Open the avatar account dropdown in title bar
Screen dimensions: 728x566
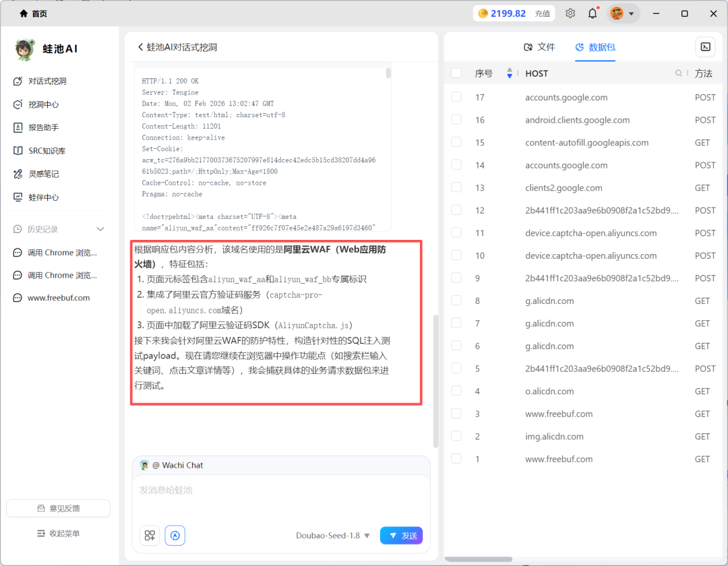click(621, 13)
